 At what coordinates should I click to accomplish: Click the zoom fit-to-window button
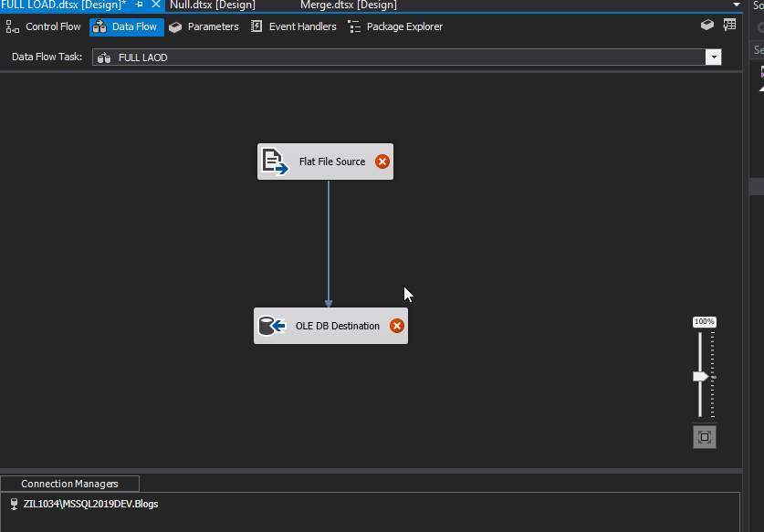tap(704, 437)
